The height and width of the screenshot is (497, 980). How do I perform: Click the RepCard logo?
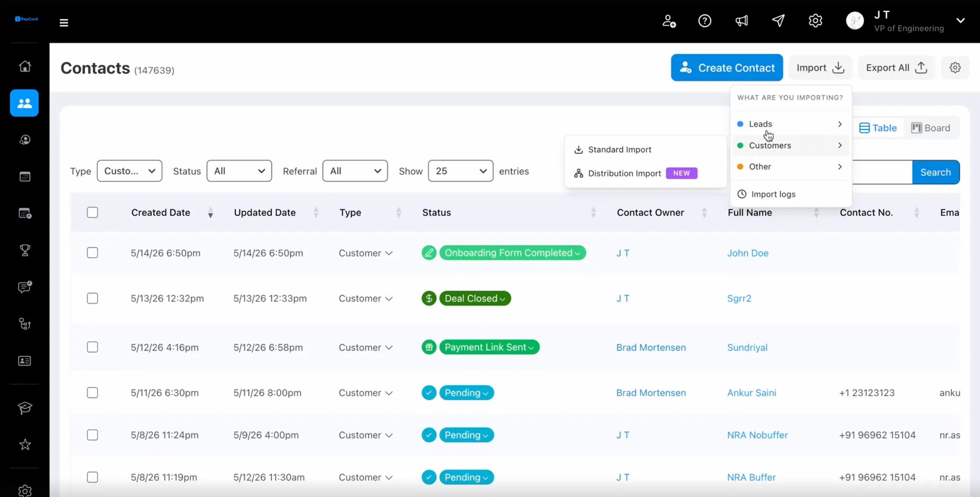click(26, 19)
